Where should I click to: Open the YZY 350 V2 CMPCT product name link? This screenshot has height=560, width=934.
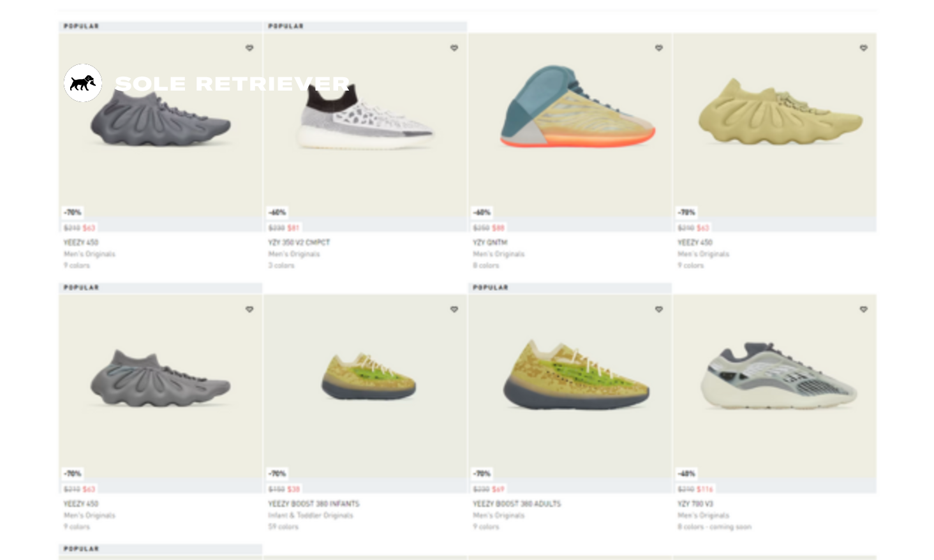299,242
